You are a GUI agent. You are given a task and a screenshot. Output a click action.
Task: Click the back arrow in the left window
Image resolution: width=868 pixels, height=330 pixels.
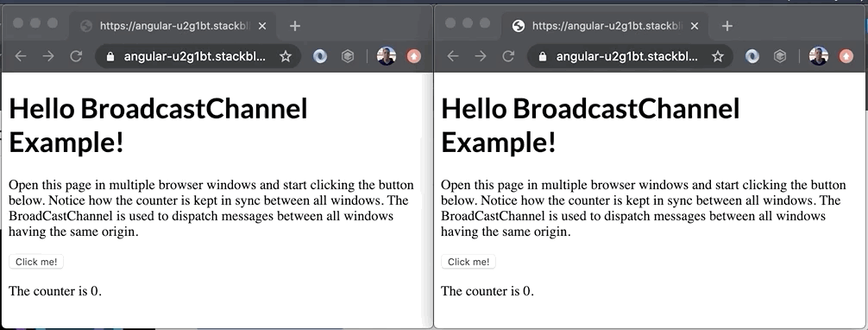(21, 56)
